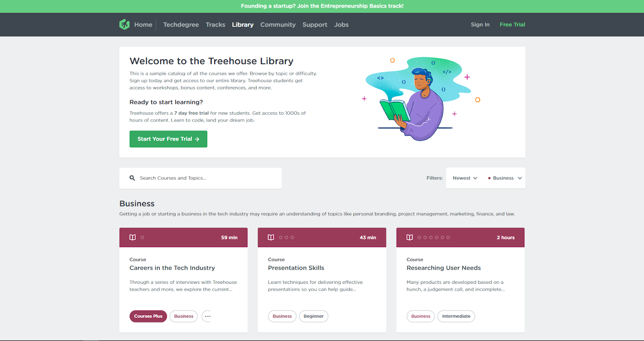The width and height of the screenshot is (644, 341).
Task: Click the Courses Plus tag
Action: click(x=148, y=316)
